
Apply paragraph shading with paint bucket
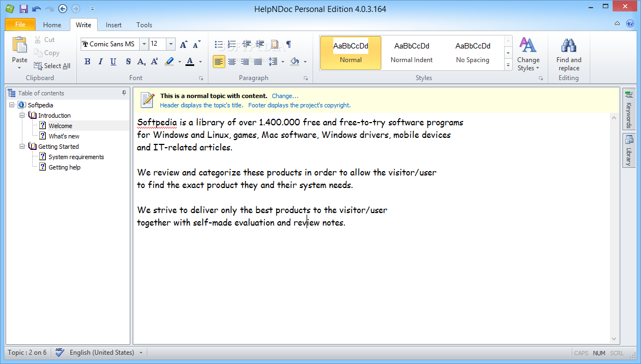pyautogui.click(x=295, y=62)
